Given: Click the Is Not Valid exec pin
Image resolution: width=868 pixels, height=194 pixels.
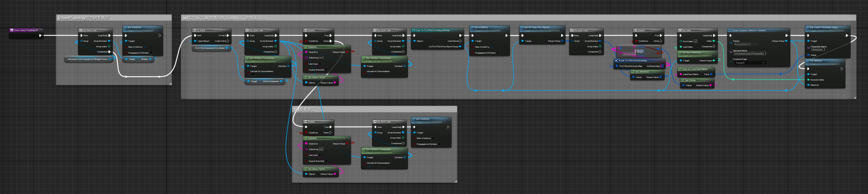Looking at the screenshot, I should coord(228,41).
